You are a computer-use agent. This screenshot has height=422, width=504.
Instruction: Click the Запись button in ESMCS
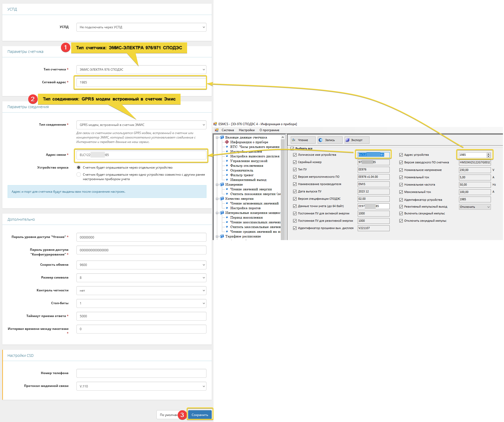point(330,140)
